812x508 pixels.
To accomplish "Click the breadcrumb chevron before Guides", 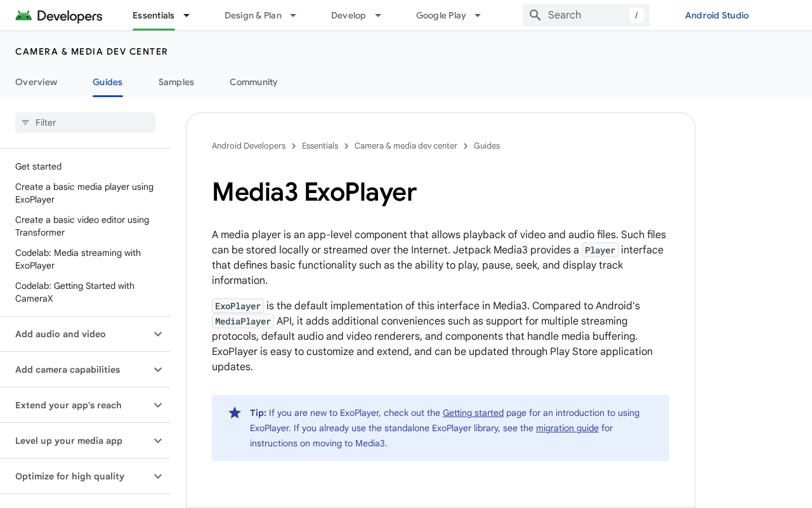I will click(x=466, y=146).
